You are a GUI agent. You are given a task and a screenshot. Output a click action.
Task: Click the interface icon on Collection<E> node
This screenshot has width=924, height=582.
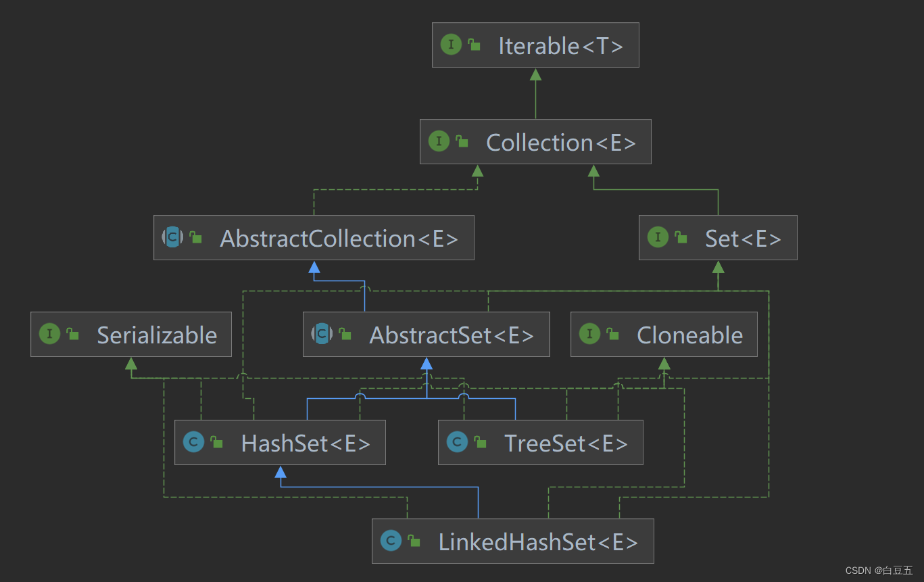pyautogui.click(x=439, y=141)
